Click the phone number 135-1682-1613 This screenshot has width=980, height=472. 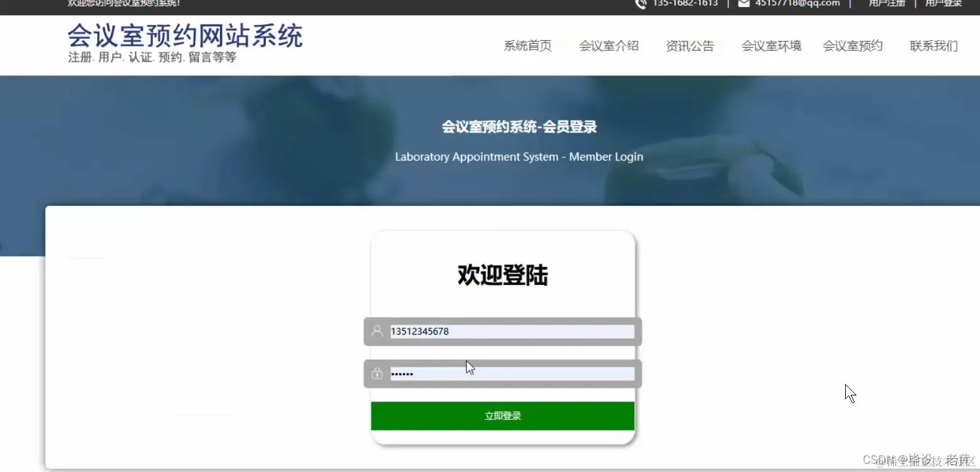coord(685,4)
